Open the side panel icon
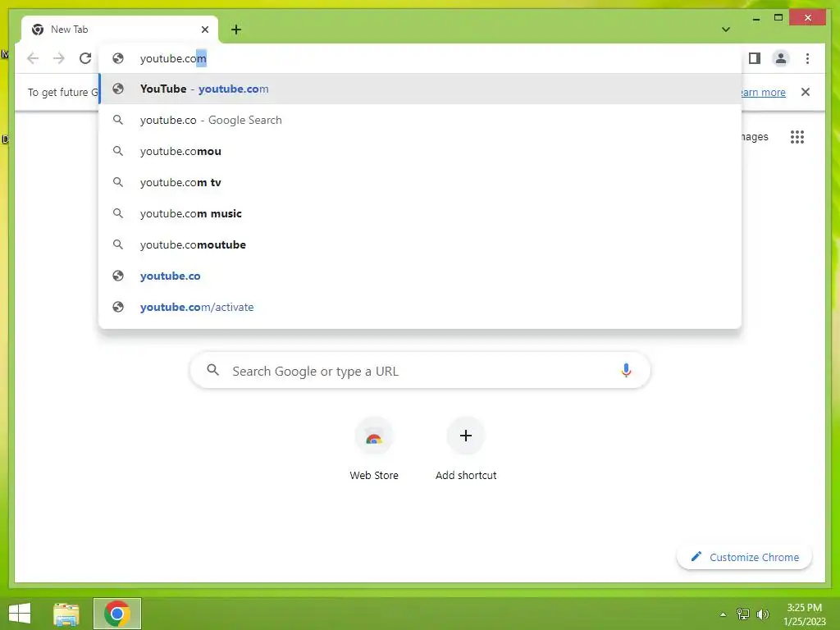The image size is (840, 630). (x=755, y=58)
